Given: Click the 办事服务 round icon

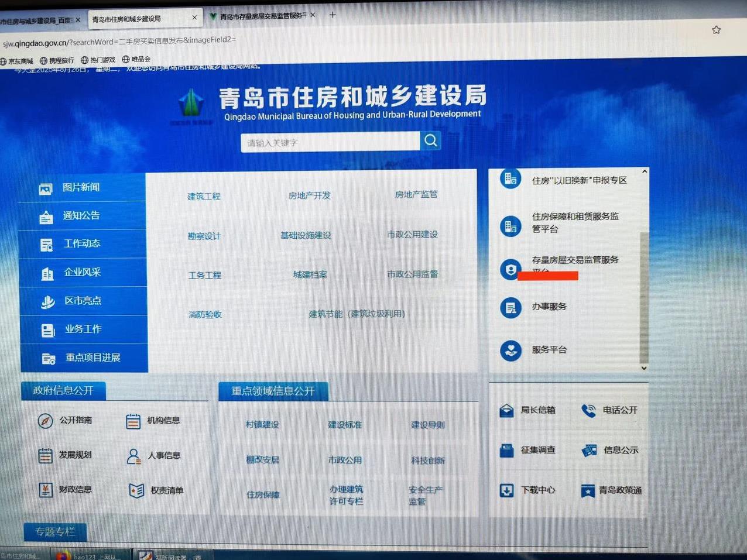Looking at the screenshot, I should pyautogui.click(x=510, y=307).
